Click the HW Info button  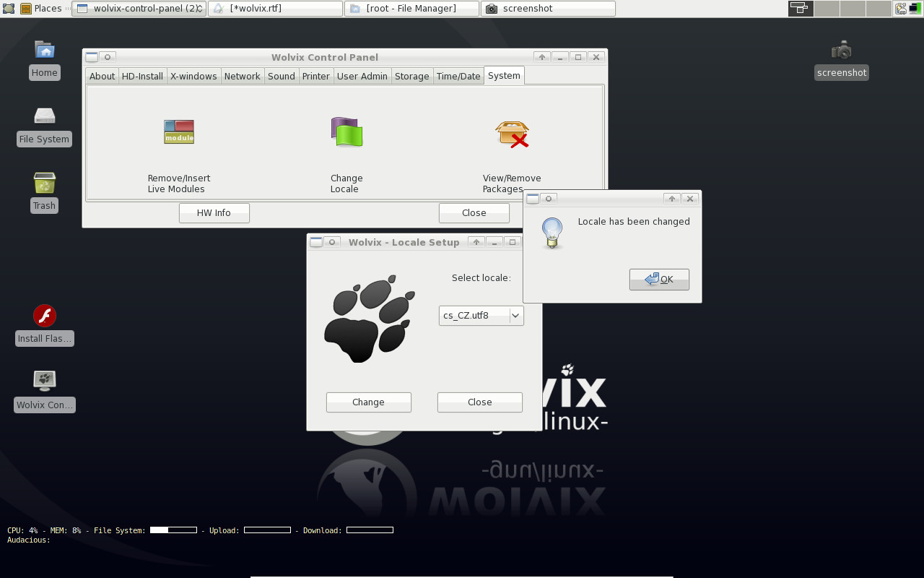[x=214, y=213]
